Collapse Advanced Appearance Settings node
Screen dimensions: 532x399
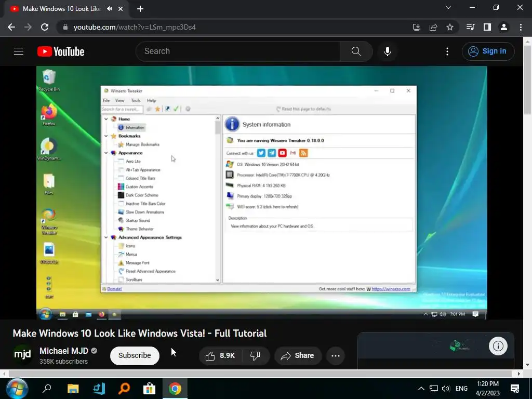[x=106, y=237]
